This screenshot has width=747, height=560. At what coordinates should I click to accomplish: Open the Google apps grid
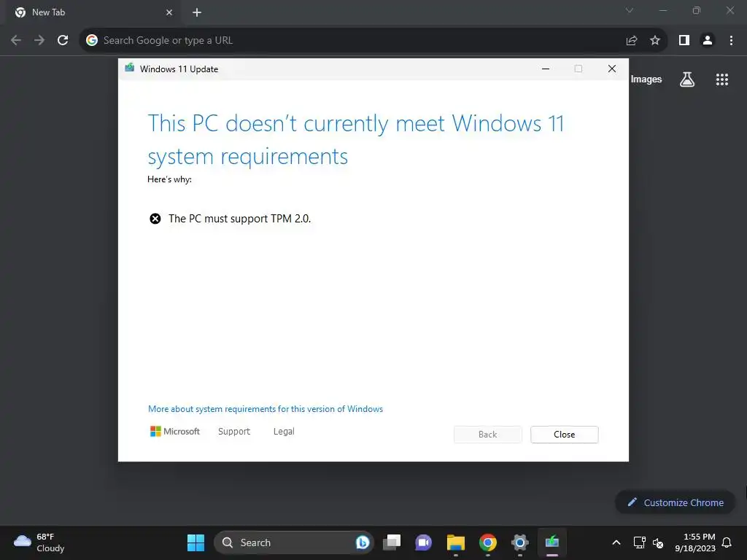(x=722, y=79)
